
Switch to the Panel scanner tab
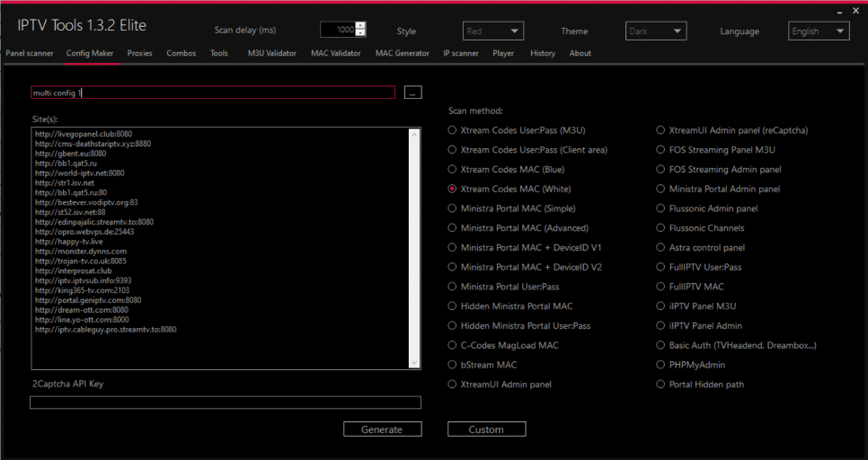point(29,53)
